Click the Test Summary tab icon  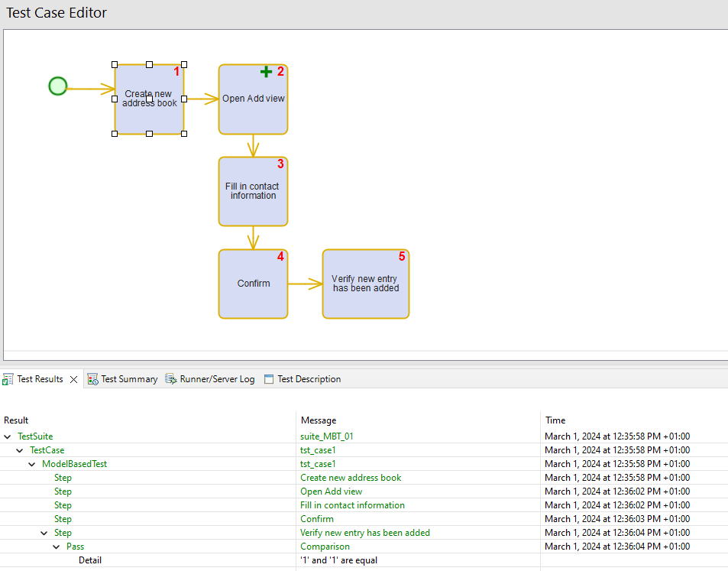click(x=92, y=379)
